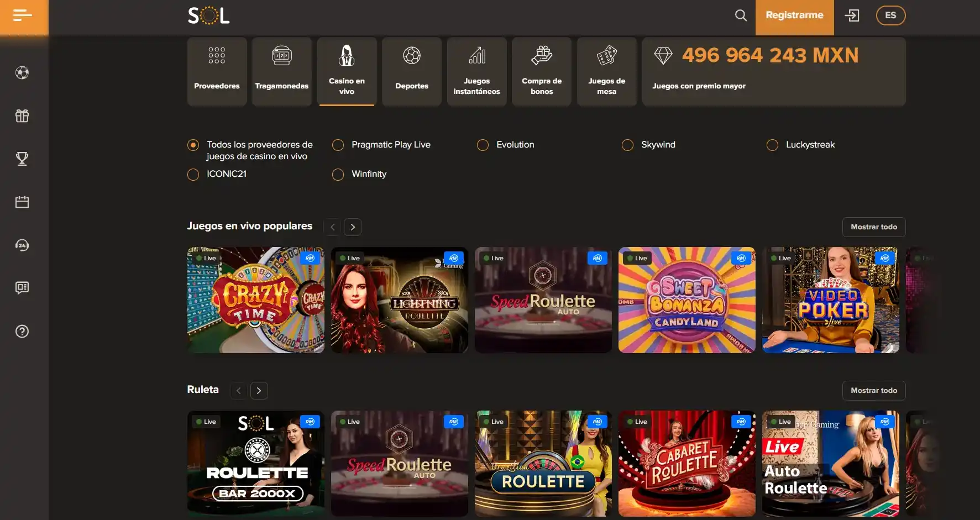The width and height of the screenshot is (980, 520).
Task: Click the Ruleta section heading
Action: 203,390
